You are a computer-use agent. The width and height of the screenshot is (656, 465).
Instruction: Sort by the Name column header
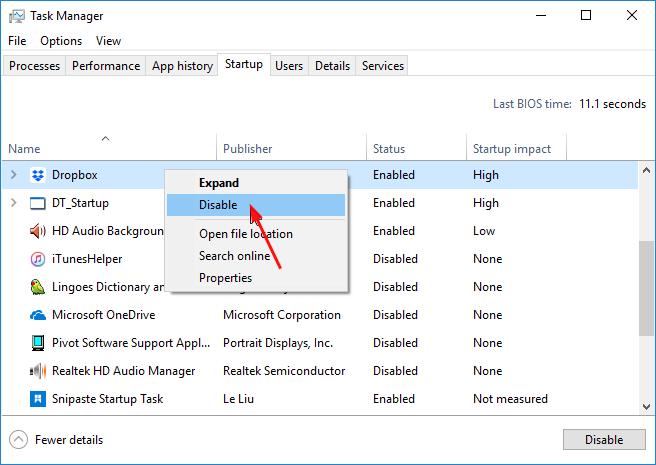click(x=109, y=147)
